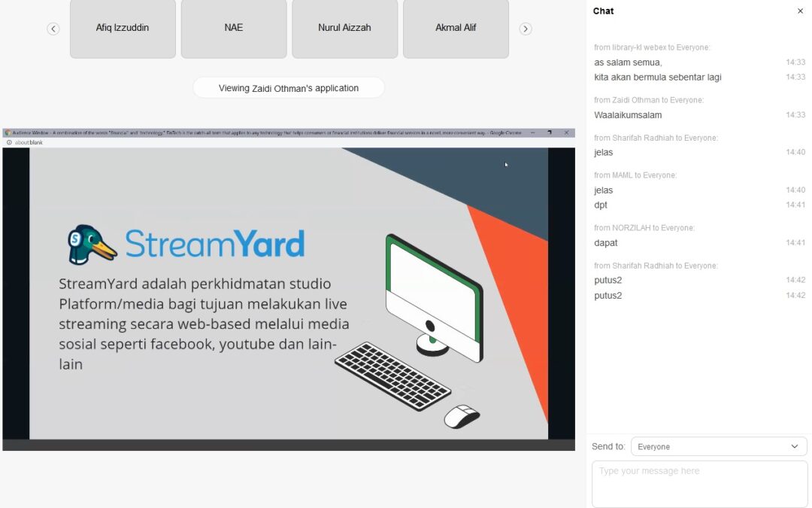Click the Chrome icon in shared window title
The height and width of the screenshot is (508, 812).
tap(8, 132)
